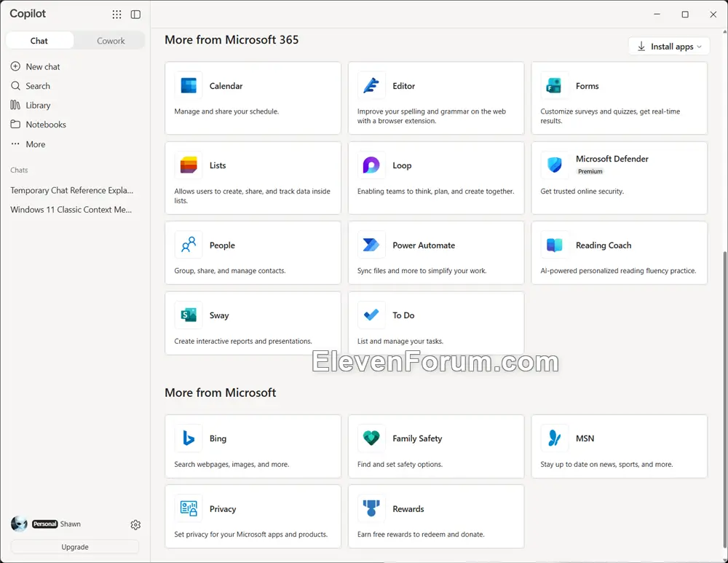The width and height of the screenshot is (728, 563).
Task: Open the Family Safety heart icon
Action: click(x=371, y=438)
